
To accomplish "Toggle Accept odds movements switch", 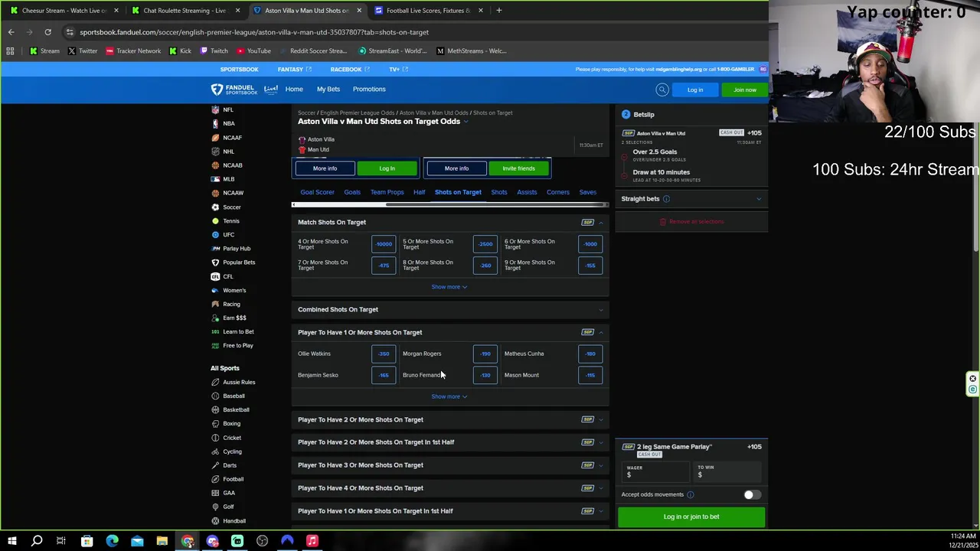I will (752, 494).
